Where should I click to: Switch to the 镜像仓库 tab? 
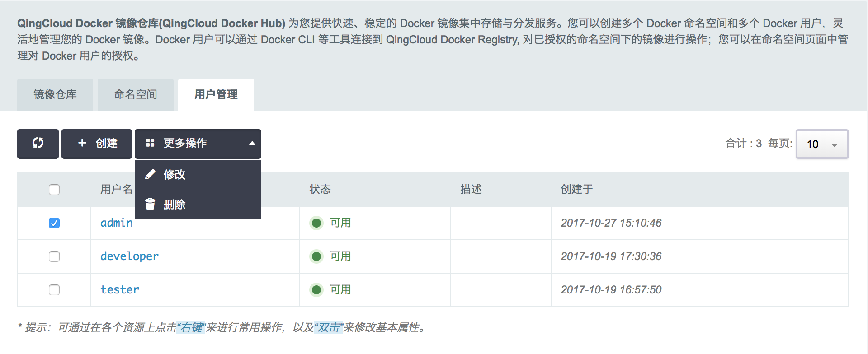55,94
